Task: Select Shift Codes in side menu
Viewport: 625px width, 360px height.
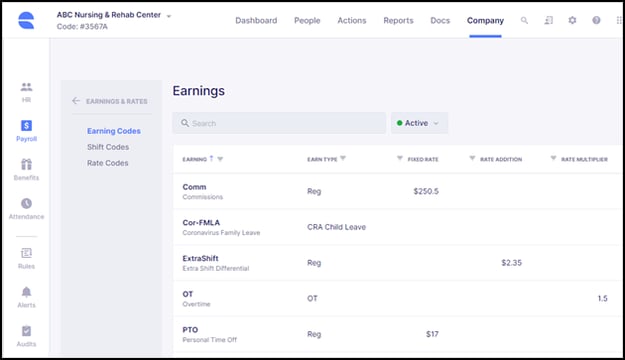Action: point(108,147)
